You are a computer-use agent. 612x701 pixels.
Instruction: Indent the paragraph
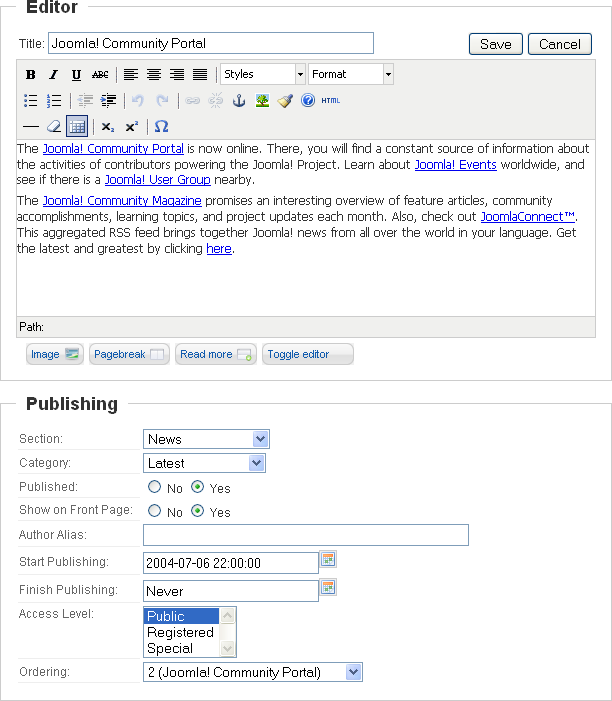[x=108, y=101]
